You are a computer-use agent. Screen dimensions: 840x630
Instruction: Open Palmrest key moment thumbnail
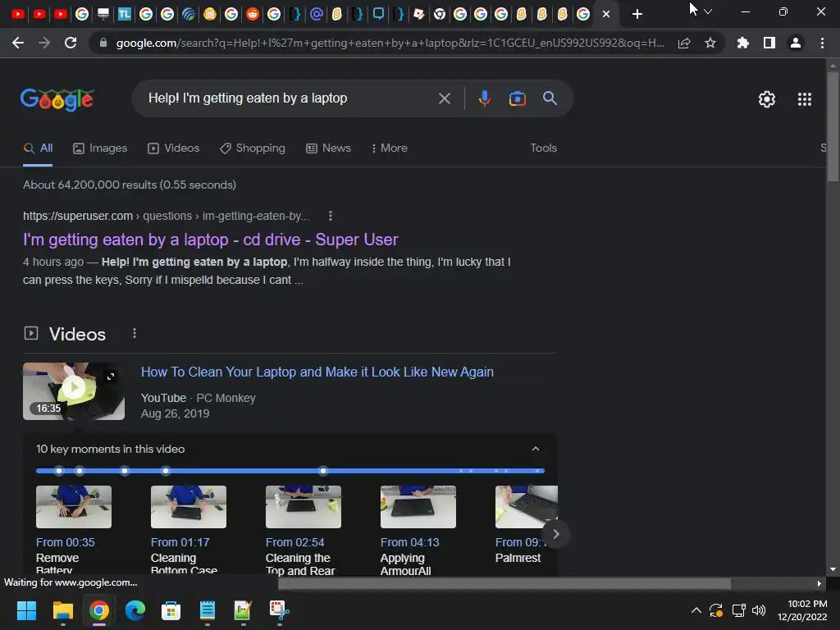coord(526,507)
